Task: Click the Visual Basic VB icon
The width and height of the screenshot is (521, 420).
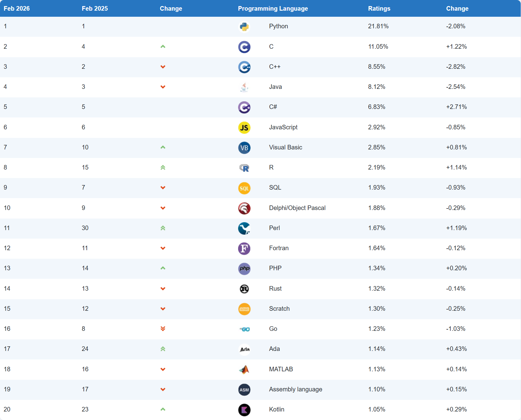Action: tap(244, 148)
